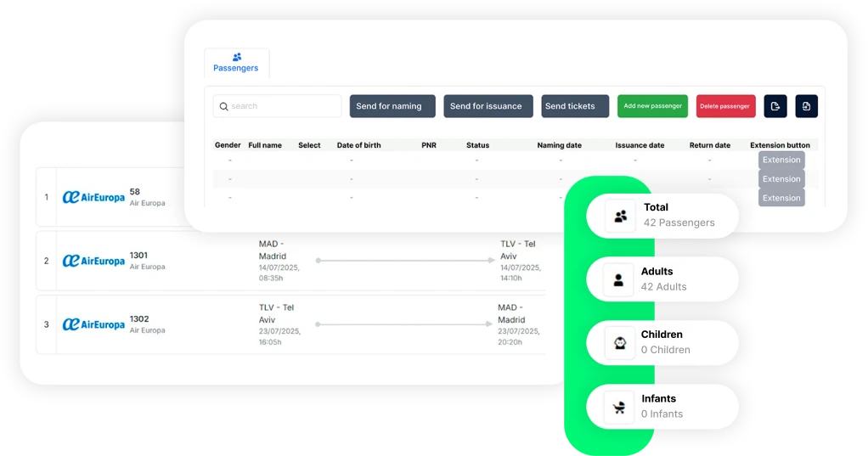Click the Children icon

(620, 342)
